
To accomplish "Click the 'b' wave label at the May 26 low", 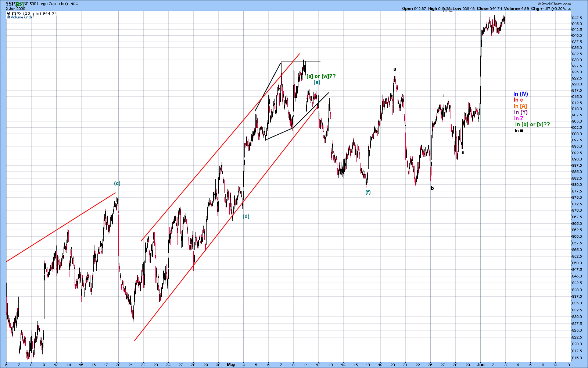I will 432,188.
